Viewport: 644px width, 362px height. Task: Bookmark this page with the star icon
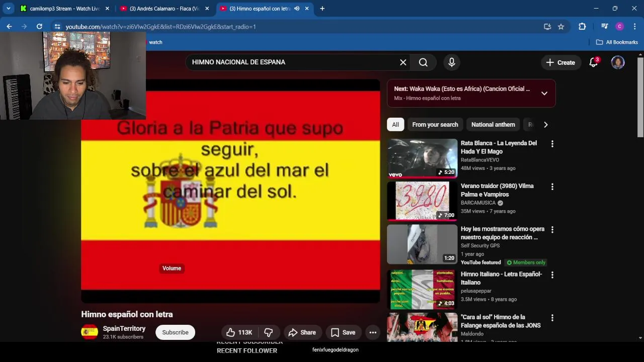[561, 27]
